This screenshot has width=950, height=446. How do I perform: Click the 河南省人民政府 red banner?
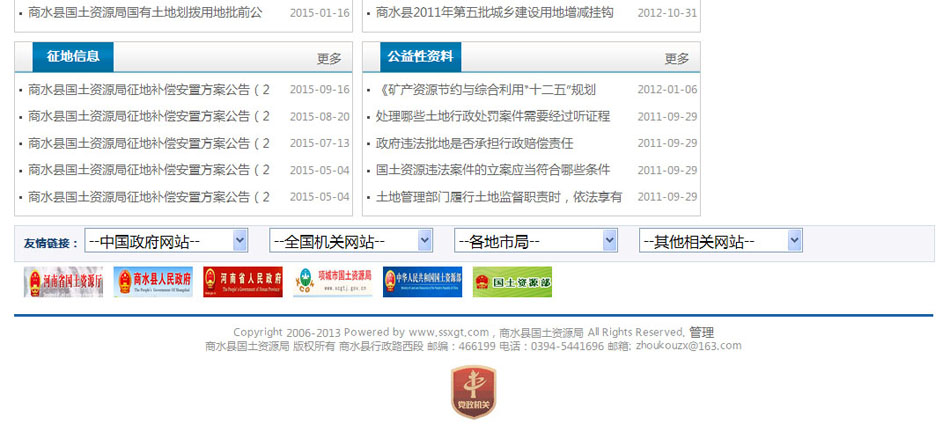click(243, 282)
